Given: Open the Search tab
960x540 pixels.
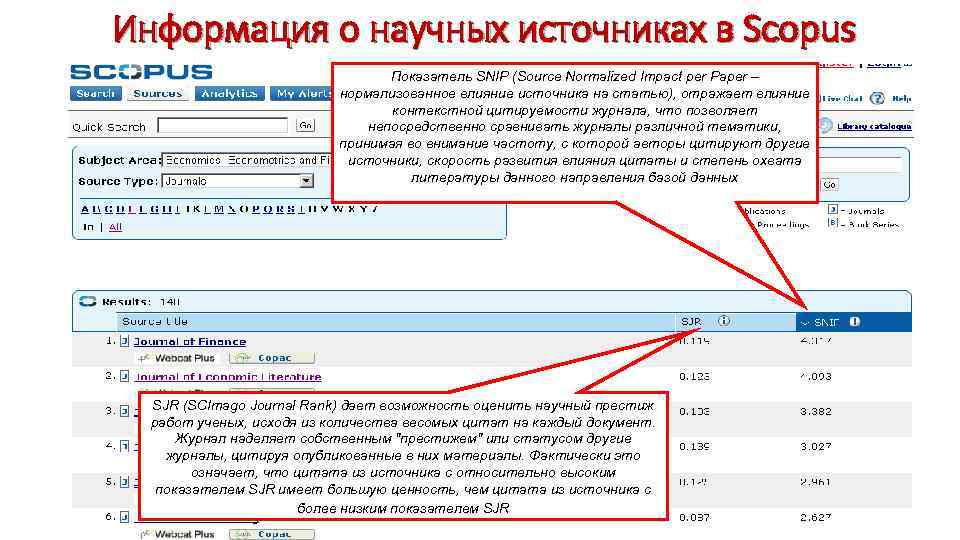Looking at the screenshot, I should (96, 94).
